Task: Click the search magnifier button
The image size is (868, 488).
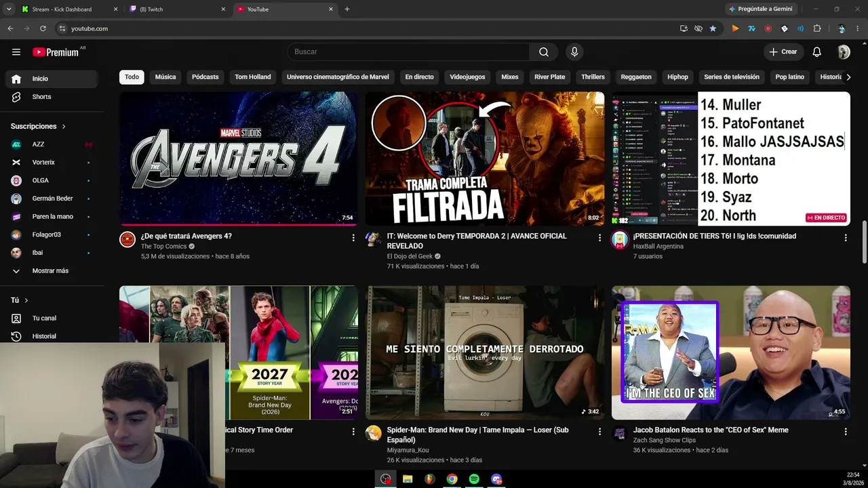Action: [x=544, y=52]
